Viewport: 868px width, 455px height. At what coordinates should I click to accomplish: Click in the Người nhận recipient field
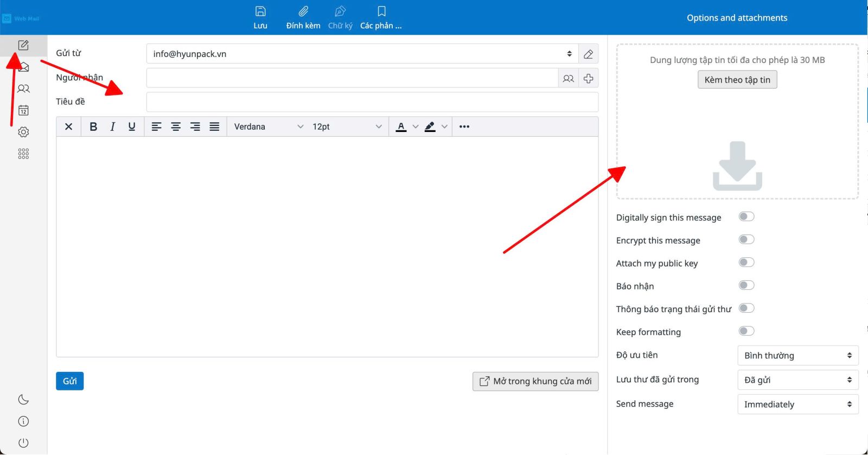point(353,79)
